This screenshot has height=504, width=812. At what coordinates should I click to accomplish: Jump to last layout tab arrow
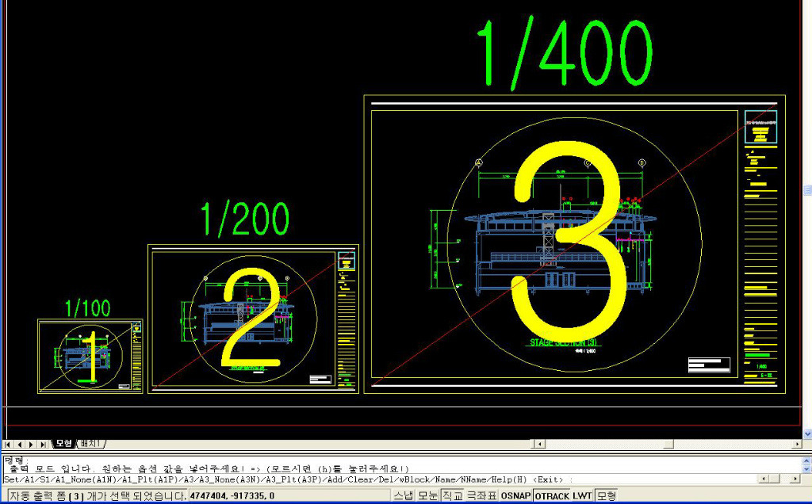tap(42, 445)
